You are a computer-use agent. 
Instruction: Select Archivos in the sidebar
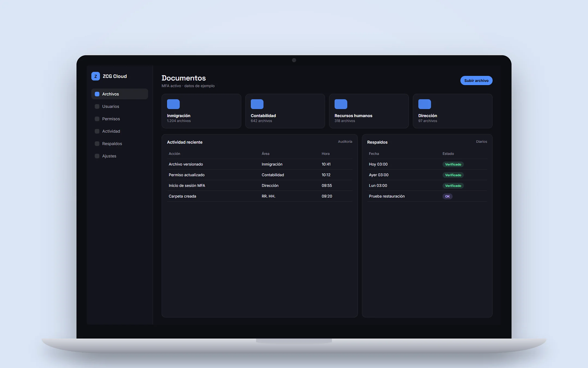tap(120, 94)
